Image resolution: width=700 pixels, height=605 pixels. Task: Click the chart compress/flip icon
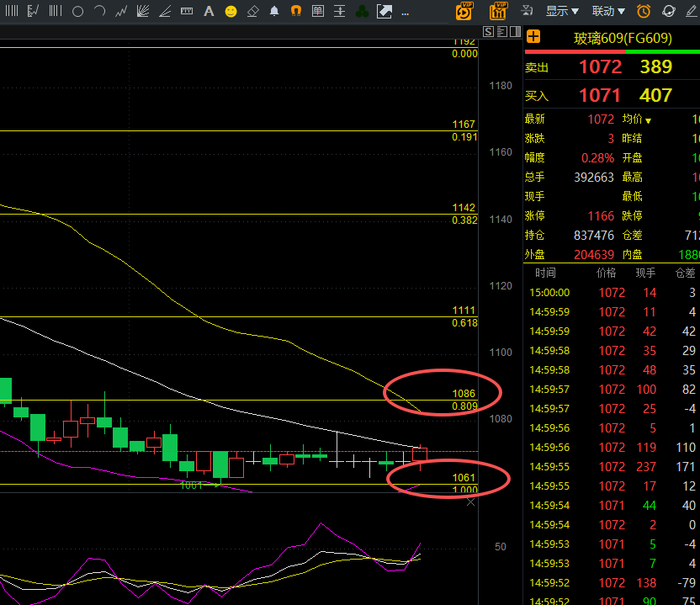tap(527, 11)
